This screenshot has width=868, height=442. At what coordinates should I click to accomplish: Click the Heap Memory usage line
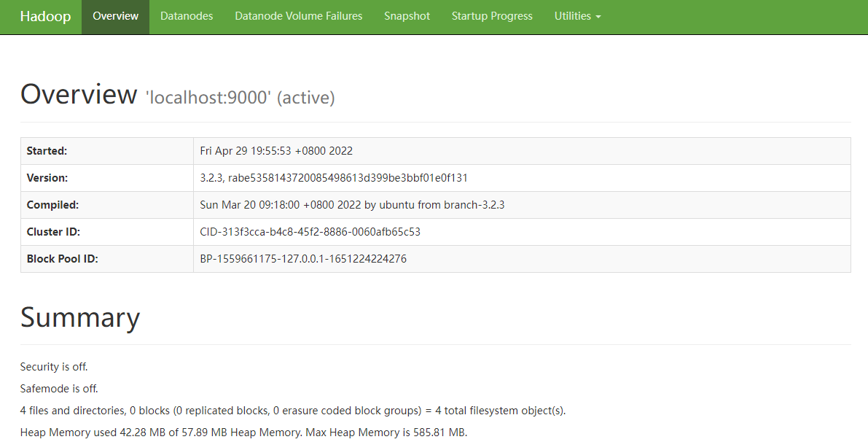click(x=243, y=433)
